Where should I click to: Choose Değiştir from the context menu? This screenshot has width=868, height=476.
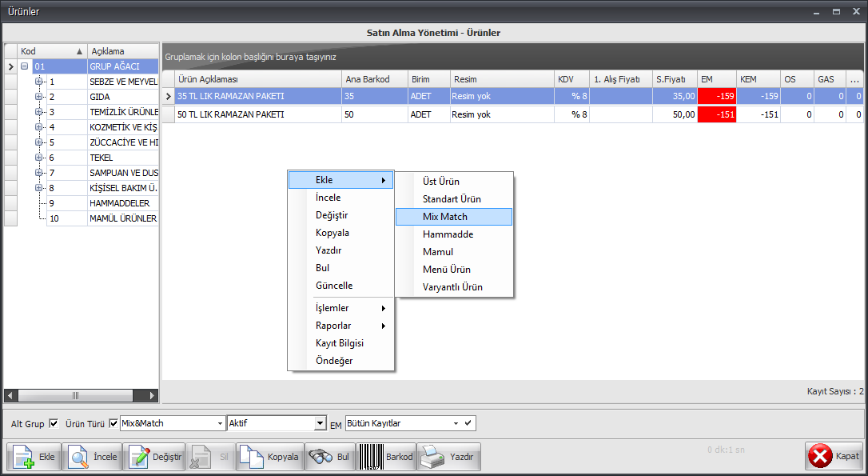tap(341, 215)
